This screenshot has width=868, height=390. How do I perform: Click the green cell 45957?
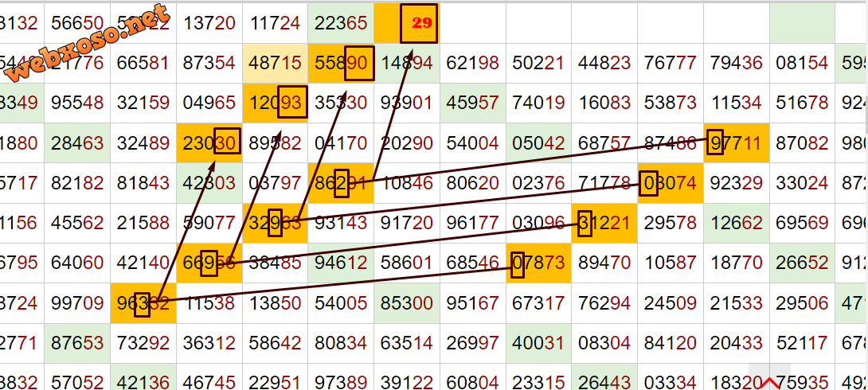click(473, 103)
